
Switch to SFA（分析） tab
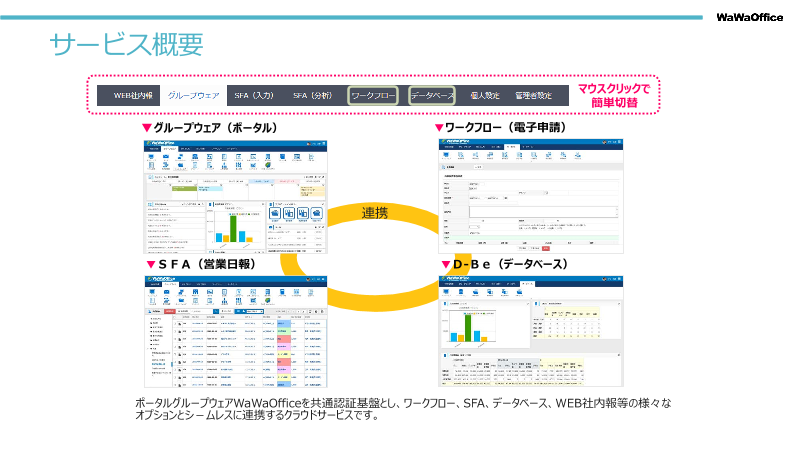[x=312, y=95]
